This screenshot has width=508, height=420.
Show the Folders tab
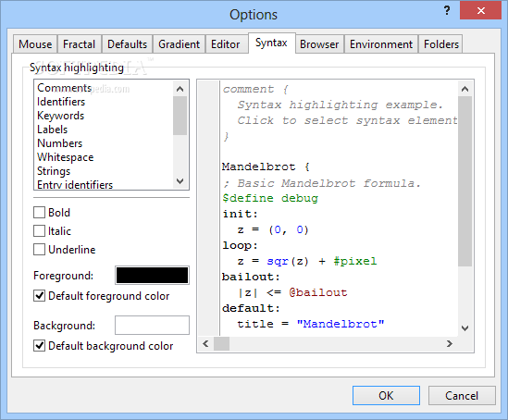(441, 44)
